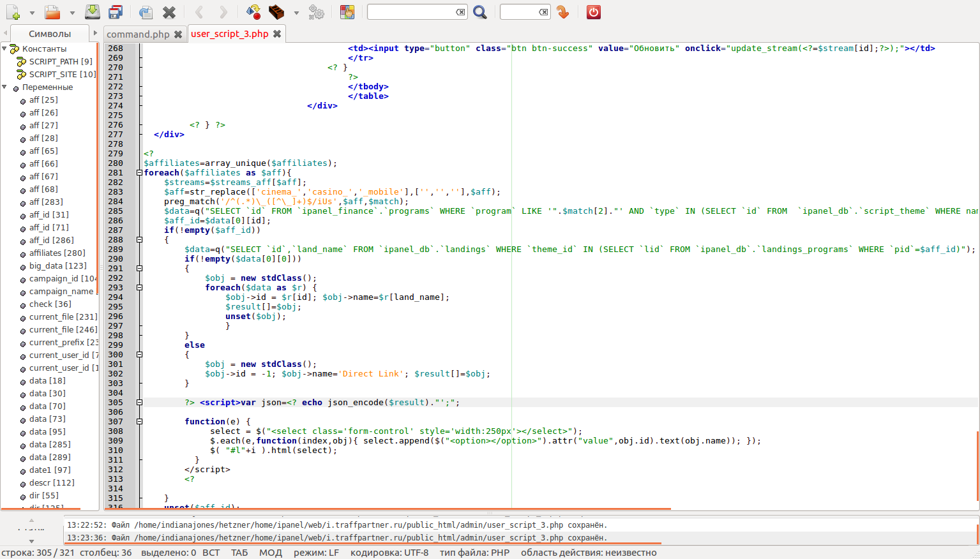The width and height of the screenshot is (980, 559).
Task: Fold the script block at line 305
Action: (x=139, y=403)
